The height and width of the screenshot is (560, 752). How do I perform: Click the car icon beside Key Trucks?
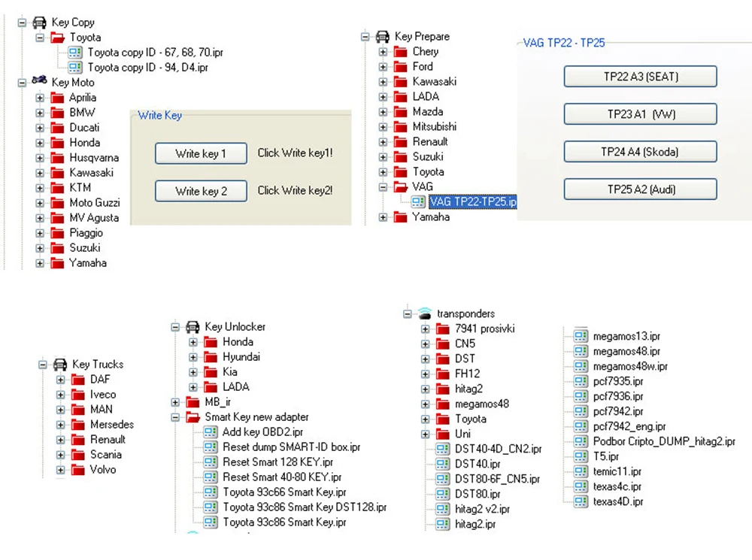pyautogui.click(x=60, y=365)
